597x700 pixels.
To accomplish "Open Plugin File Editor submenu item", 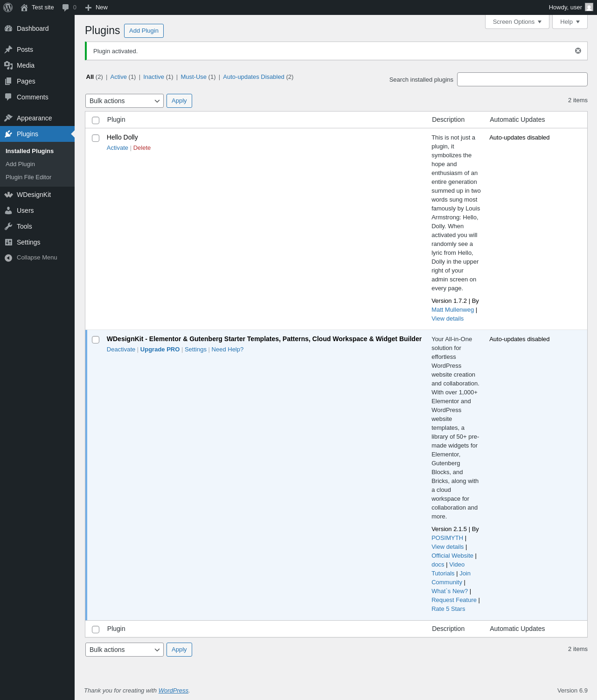I will 28,177.
